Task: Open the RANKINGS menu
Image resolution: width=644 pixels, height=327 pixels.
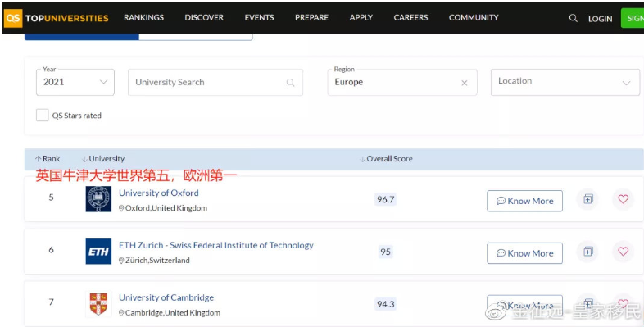Action: (x=143, y=18)
